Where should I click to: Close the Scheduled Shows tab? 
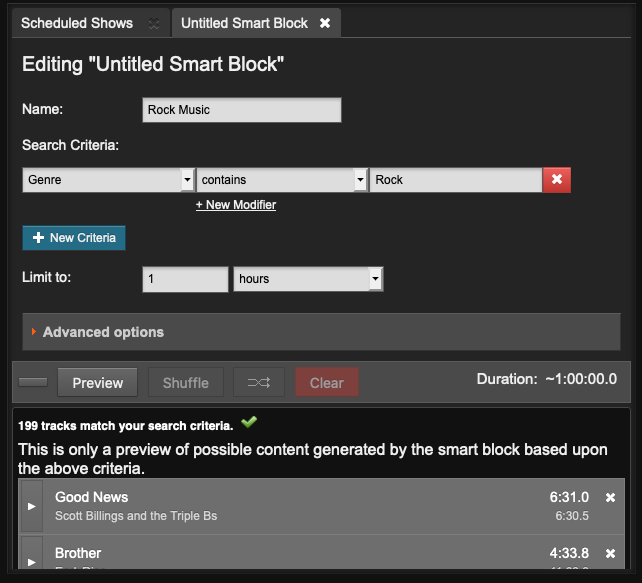tap(153, 23)
